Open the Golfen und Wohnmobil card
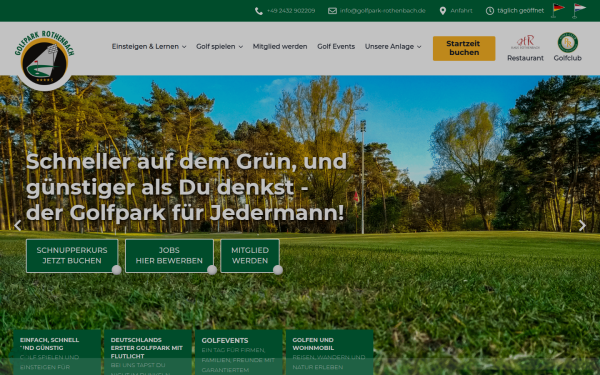Screen dimensions: 600x375 (329, 352)
